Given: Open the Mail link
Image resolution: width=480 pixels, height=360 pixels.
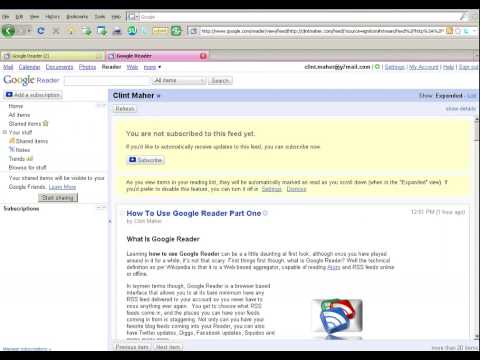Looking at the screenshot, I should [x=8, y=67].
